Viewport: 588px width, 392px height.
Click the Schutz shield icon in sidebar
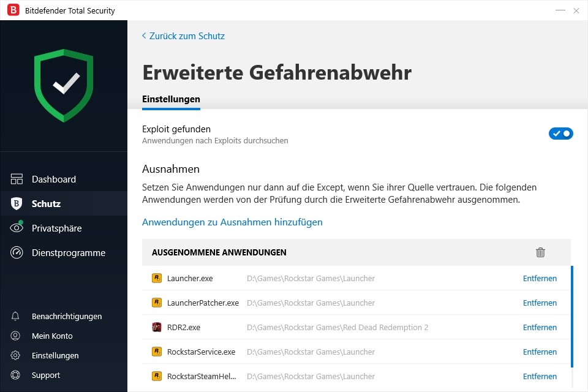point(17,203)
